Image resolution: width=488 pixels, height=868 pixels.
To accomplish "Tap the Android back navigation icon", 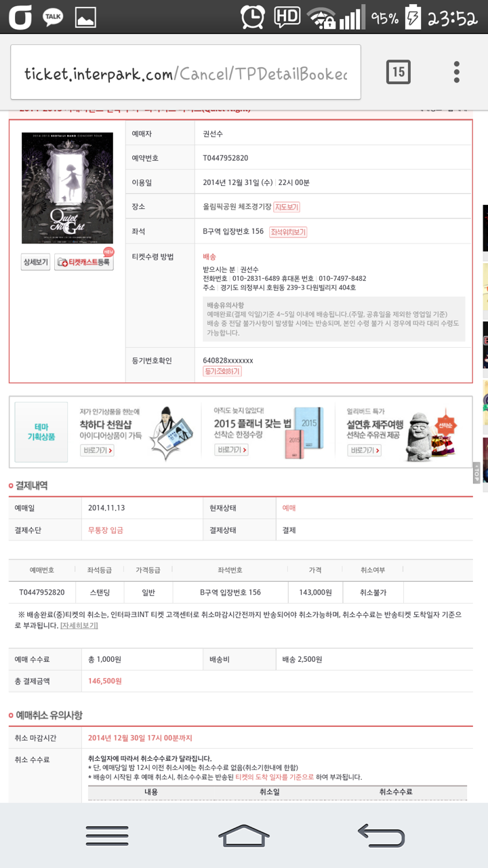I will [x=381, y=835].
